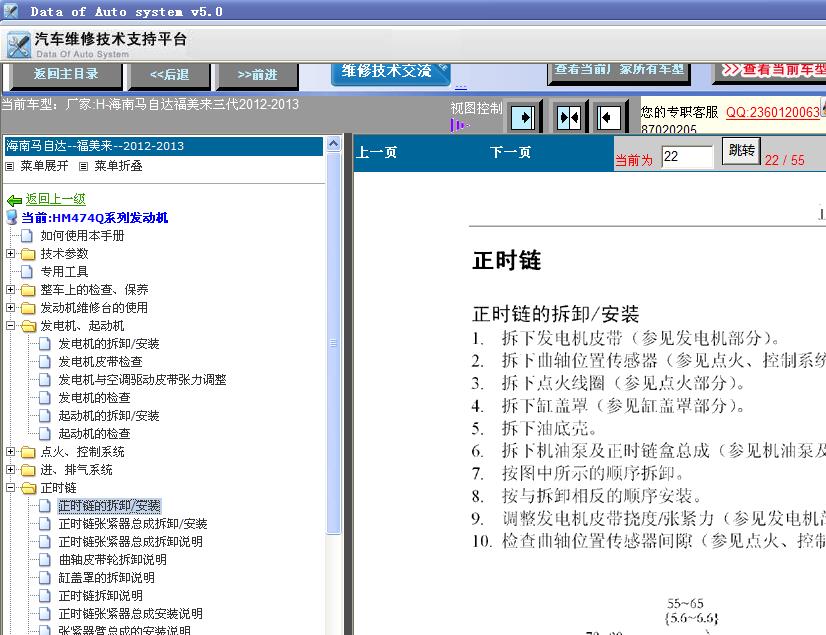Click the small dashed link below 维修技术交流
Viewport: 826px width, 635px height.
[461, 87]
